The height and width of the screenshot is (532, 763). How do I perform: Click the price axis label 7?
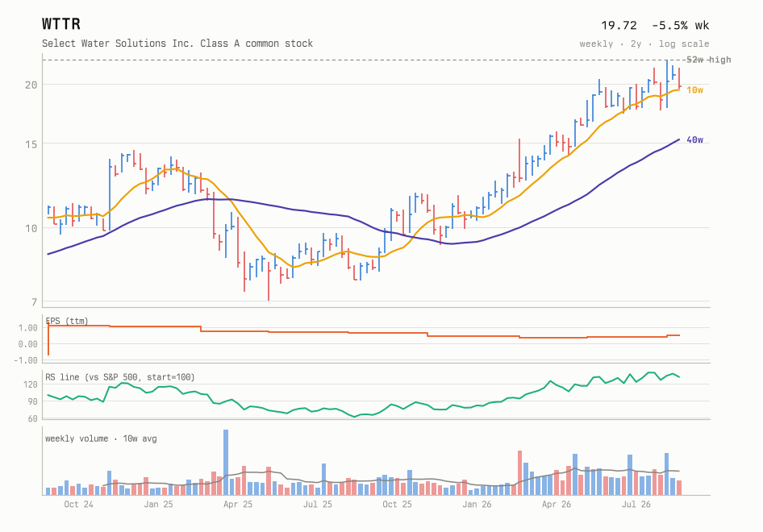[34, 302]
